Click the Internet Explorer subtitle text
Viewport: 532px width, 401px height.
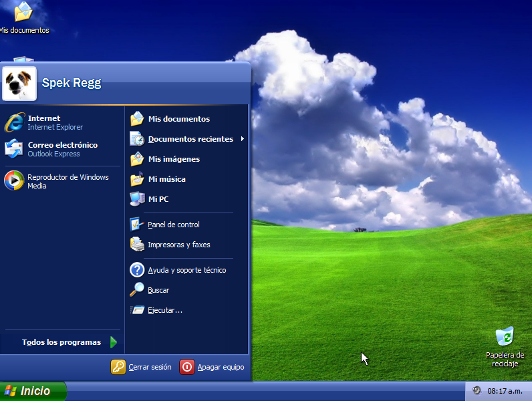point(55,127)
